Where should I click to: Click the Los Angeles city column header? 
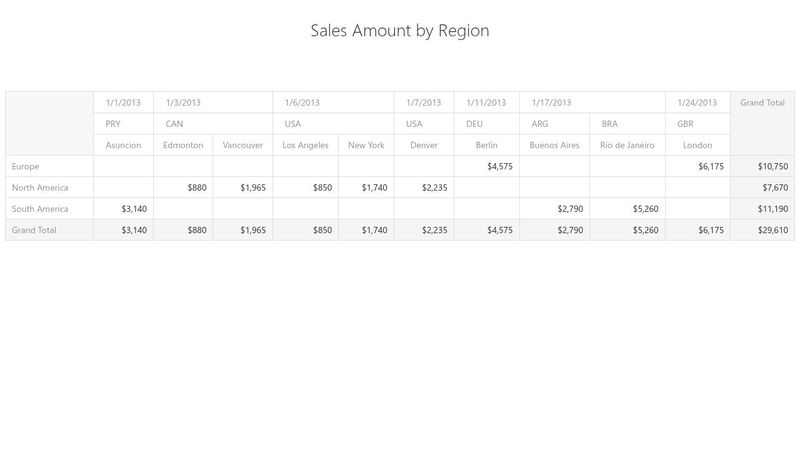coord(305,145)
